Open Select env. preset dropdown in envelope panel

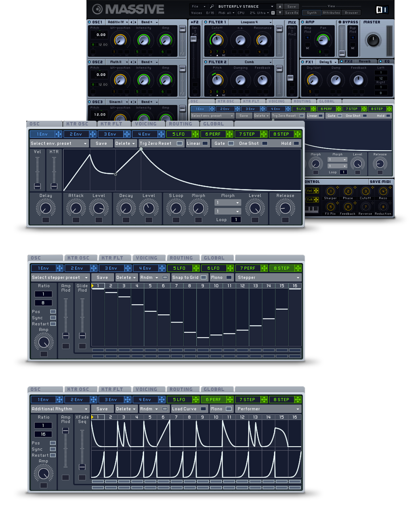tap(59, 143)
